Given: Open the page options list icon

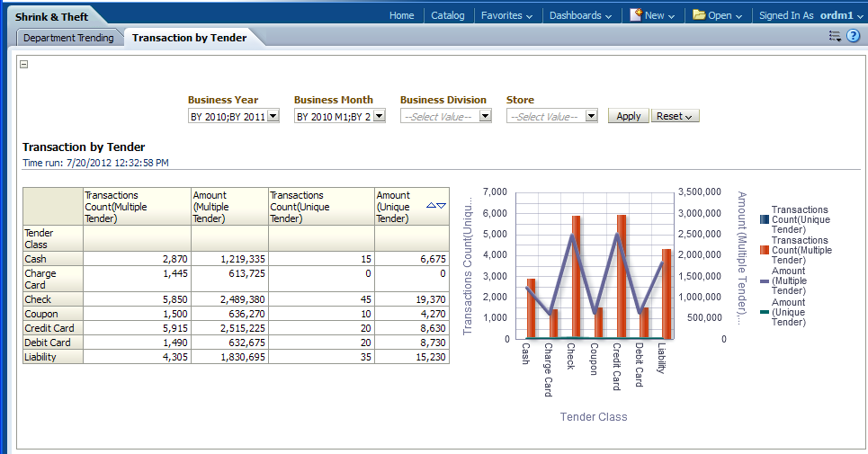Looking at the screenshot, I should tap(835, 37).
